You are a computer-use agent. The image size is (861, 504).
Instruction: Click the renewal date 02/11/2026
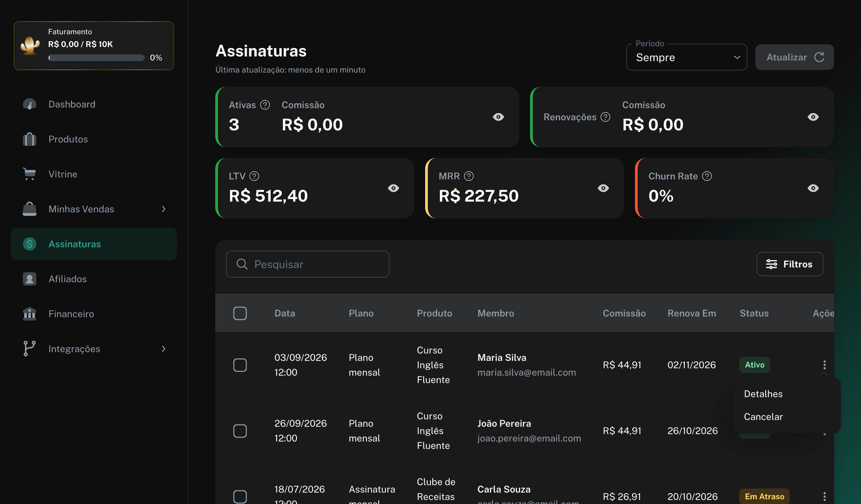click(x=691, y=365)
